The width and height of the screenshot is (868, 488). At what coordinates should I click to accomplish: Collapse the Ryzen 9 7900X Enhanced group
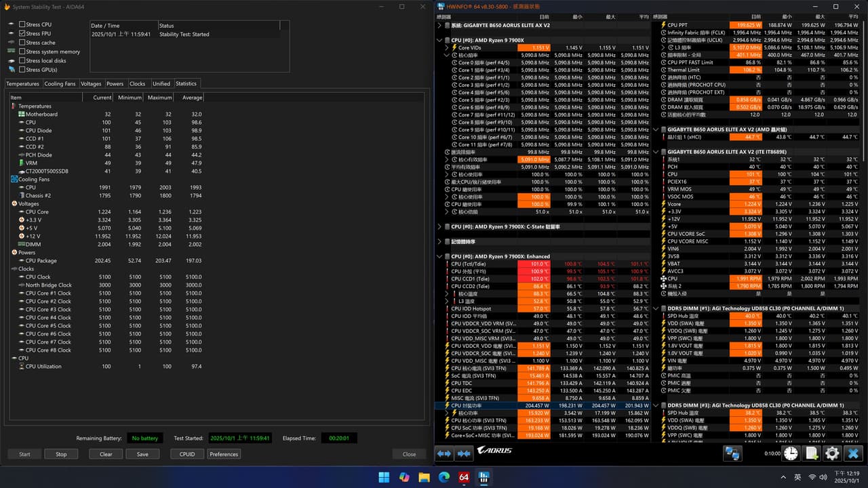coord(439,256)
